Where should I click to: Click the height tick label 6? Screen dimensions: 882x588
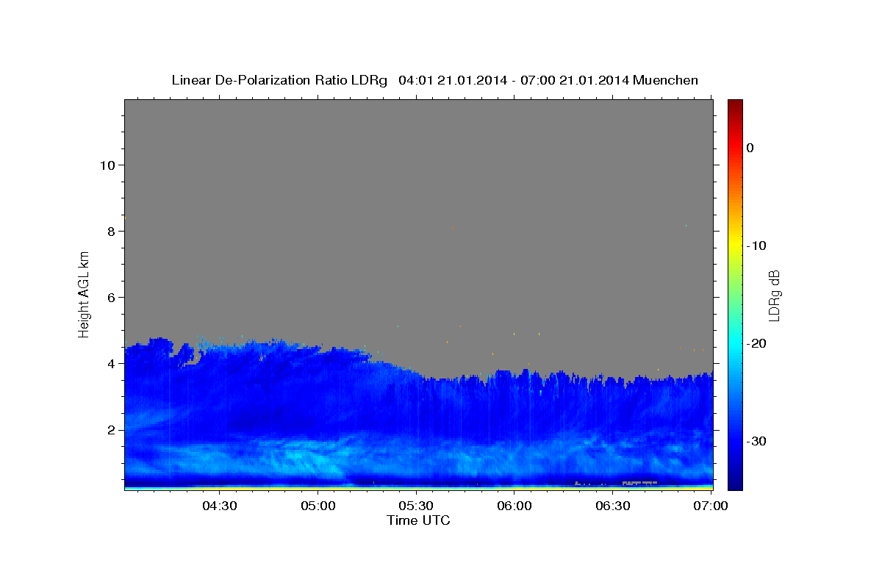coord(110,297)
